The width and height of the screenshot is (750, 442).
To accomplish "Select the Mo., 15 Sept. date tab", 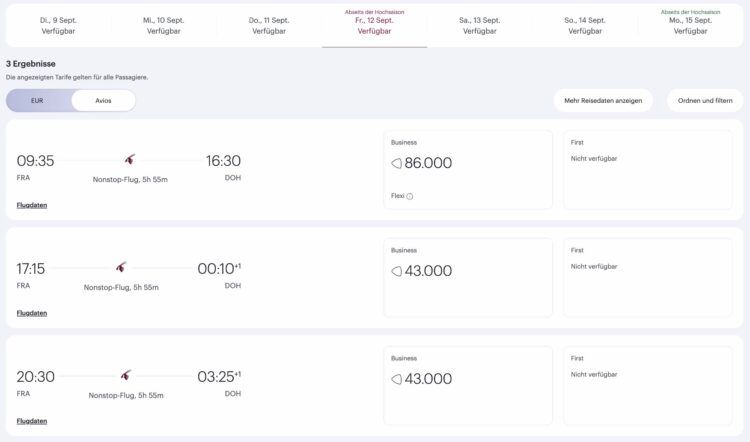I will (x=690, y=25).
